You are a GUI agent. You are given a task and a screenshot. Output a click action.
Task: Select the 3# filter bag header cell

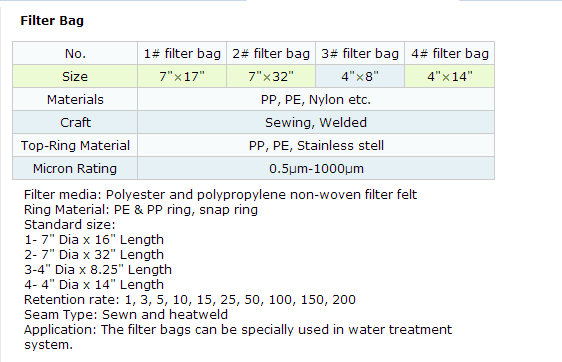point(360,53)
